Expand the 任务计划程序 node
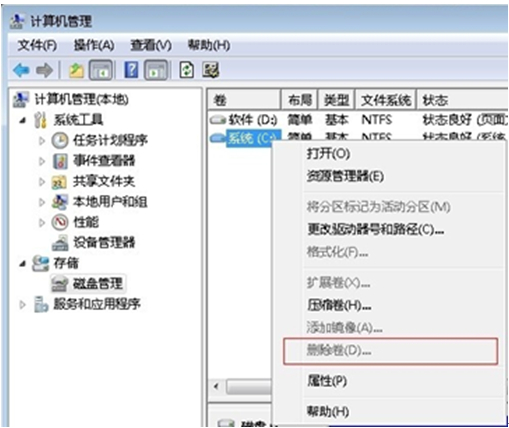509x428 pixels. point(42,141)
